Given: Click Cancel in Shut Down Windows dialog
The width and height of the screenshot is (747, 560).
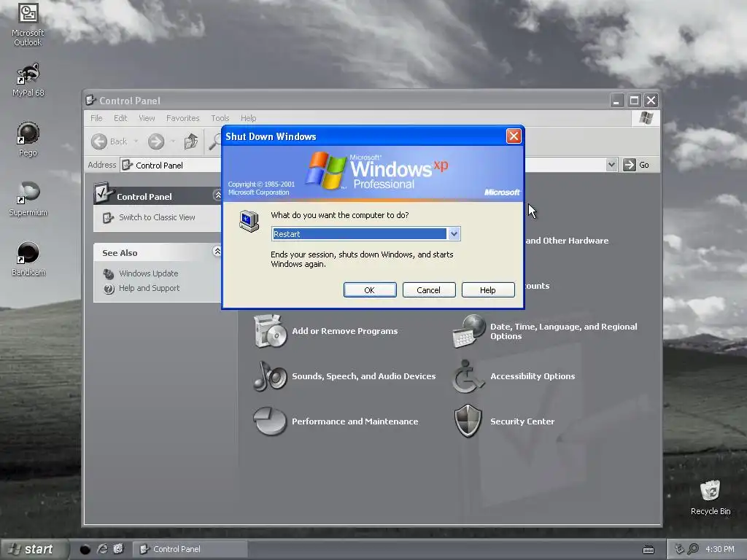Looking at the screenshot, I should [429, 290].
